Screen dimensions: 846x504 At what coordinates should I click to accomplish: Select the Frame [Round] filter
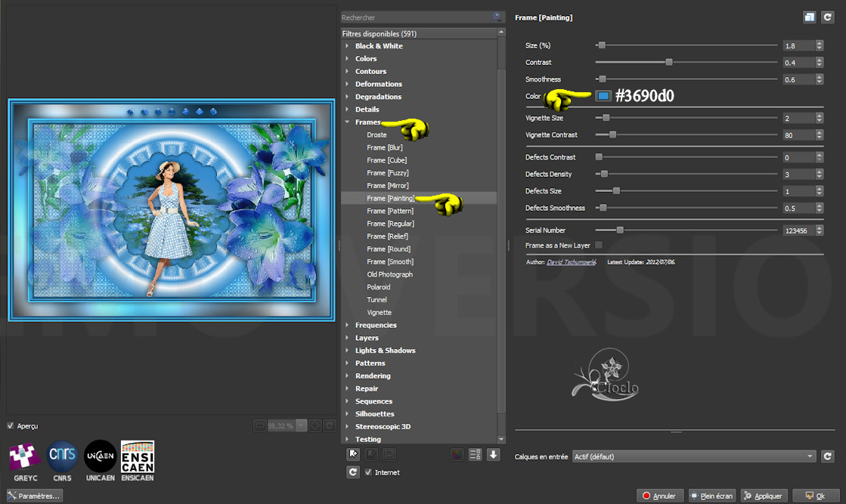(389, 249)
